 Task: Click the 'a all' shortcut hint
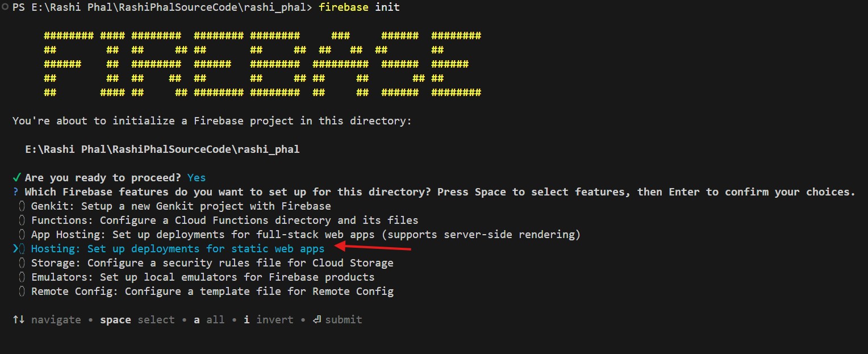click(x=209, y=320)
